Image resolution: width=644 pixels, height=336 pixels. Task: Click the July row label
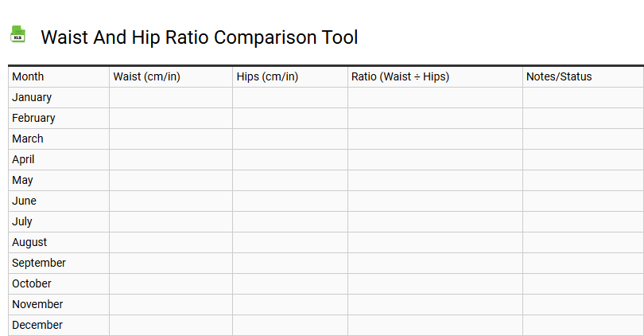pos(21,221)
